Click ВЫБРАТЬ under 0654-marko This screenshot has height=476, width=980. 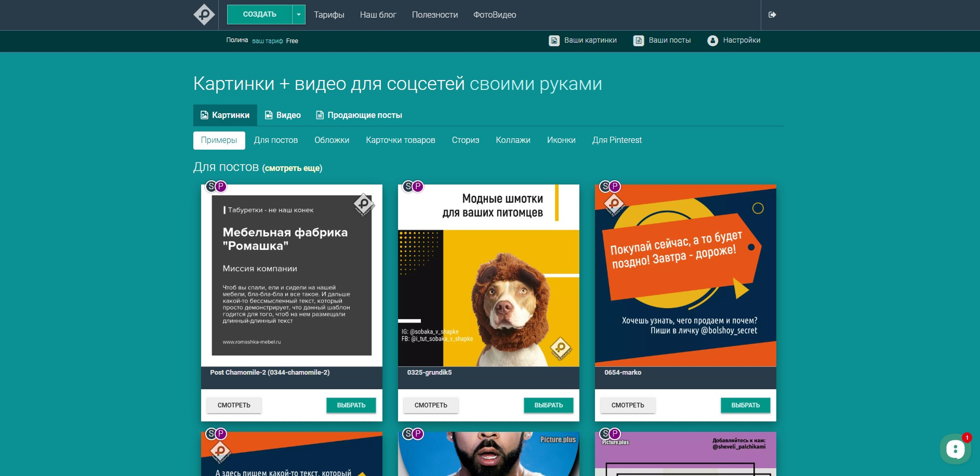click(746, 405)
